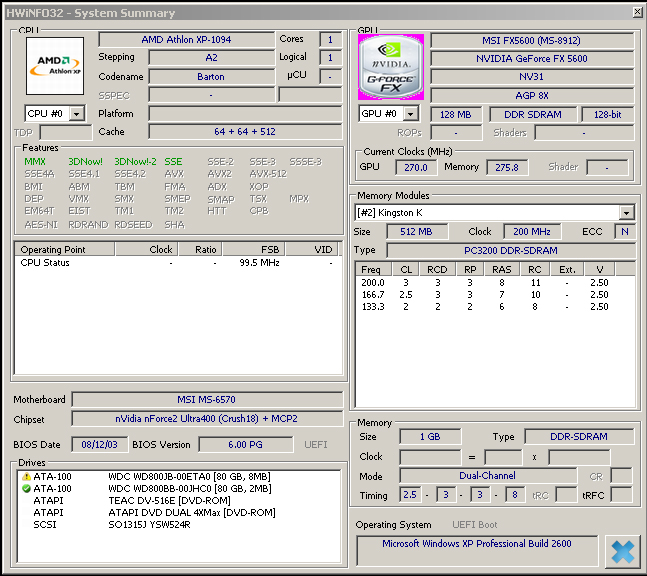Select the ATAPI DVD DUAL 4XMax entry

tap(179, 512)
